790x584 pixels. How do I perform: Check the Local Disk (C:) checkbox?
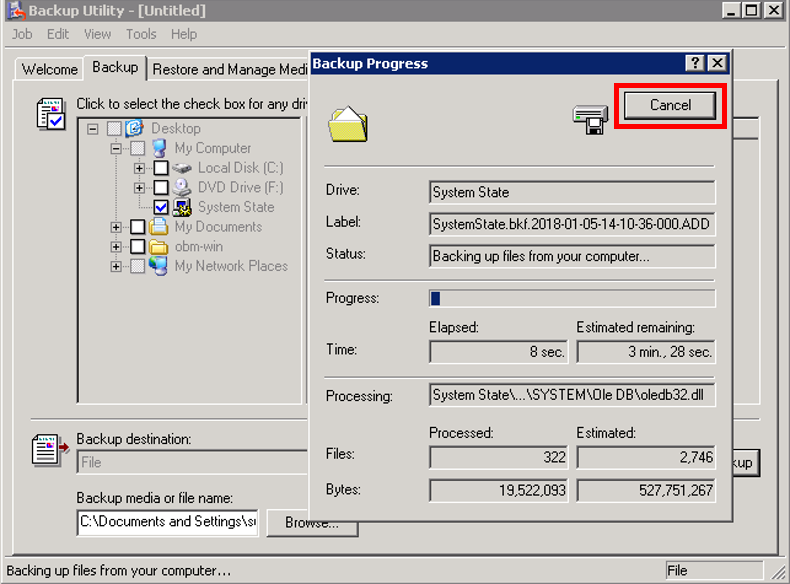click(x=161, y=168)
